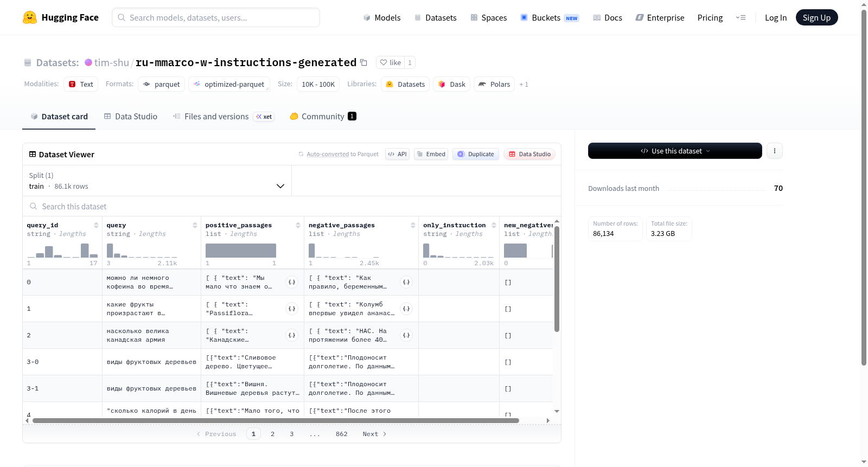Open expanded JSON for row 0 negative_passages
868x467 pixels.
click(x=406, y=282)
